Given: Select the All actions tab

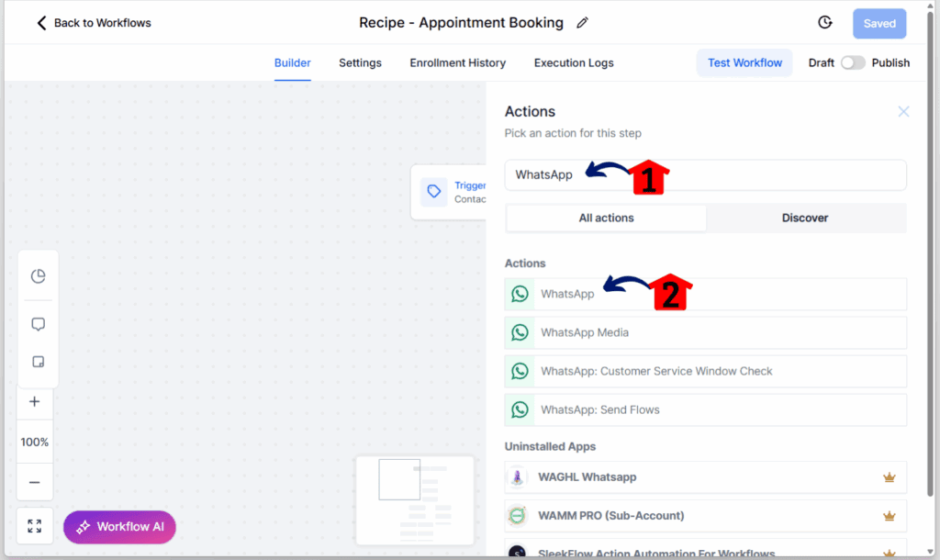Looking at the screenshot, I should click(x=606, y=218).
